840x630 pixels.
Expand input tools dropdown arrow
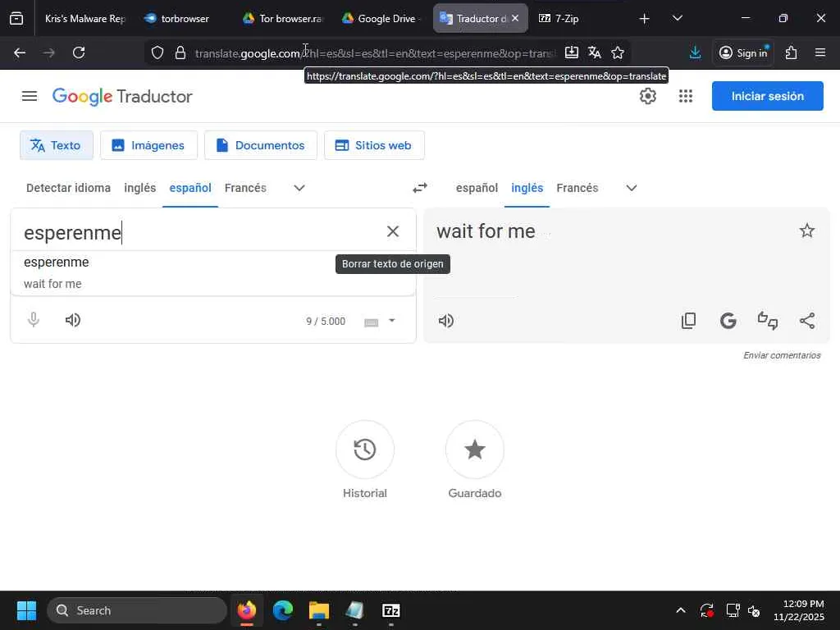391,321
